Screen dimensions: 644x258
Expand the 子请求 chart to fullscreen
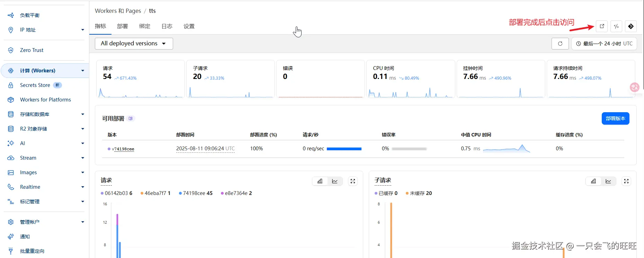[626, 181]
